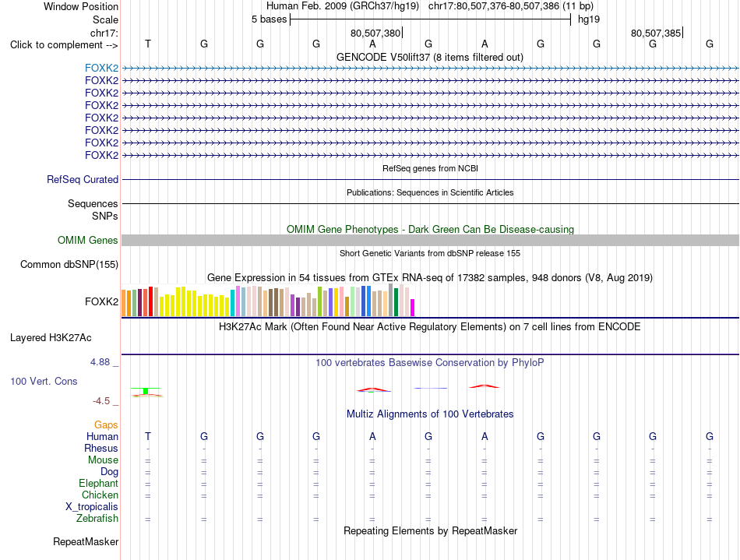The height and width of the screenshot is (560, 740).
Task: Click the '100 Vert. Cons' track label
Action: (44, 381)
